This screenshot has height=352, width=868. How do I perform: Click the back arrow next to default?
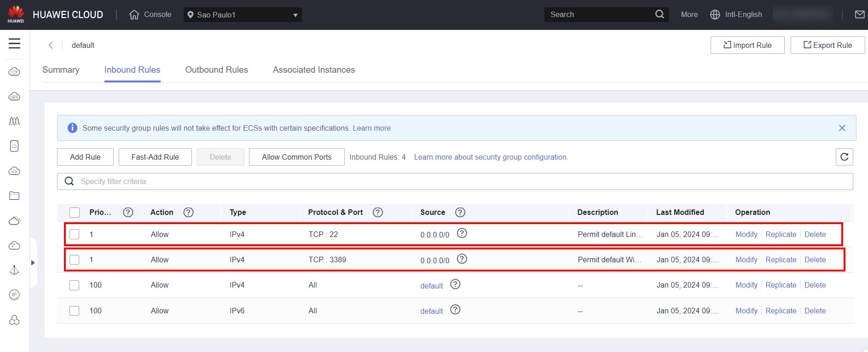pos(51,45)
